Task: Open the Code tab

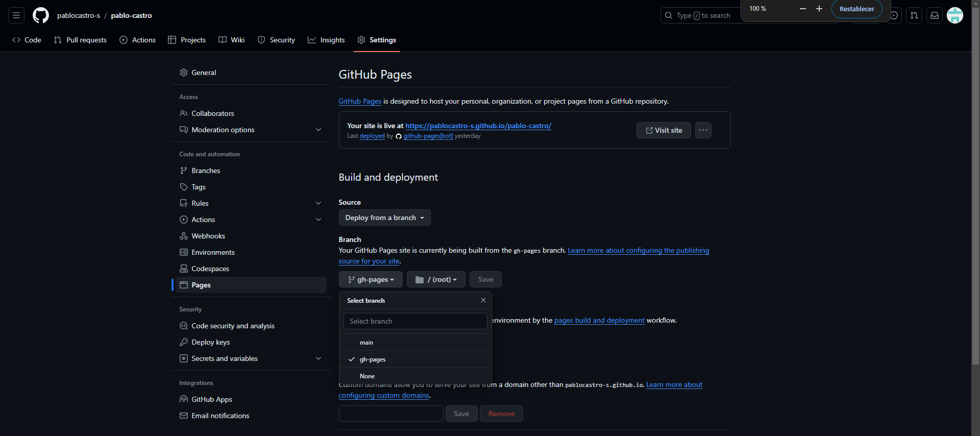Action: (27, 40)
